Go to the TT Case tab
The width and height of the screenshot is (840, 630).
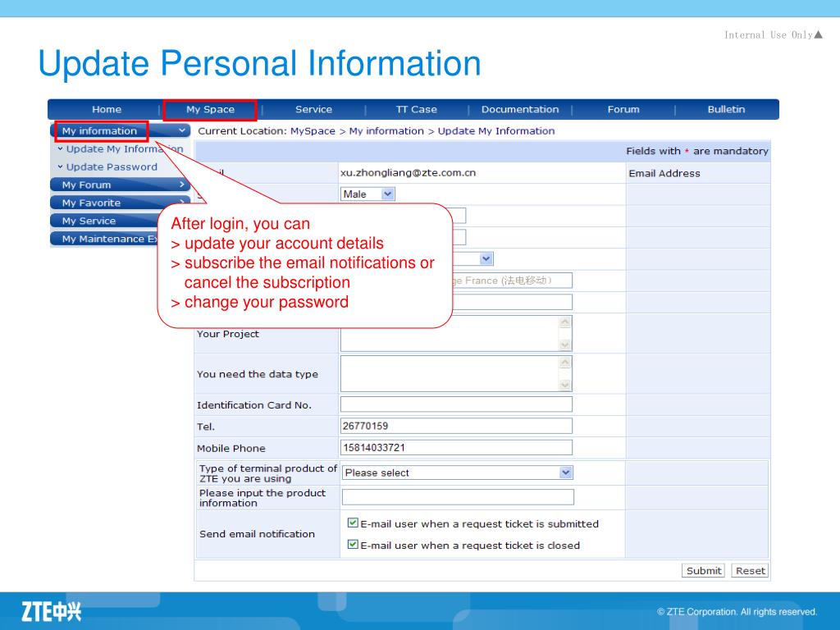tap(416, 109)
